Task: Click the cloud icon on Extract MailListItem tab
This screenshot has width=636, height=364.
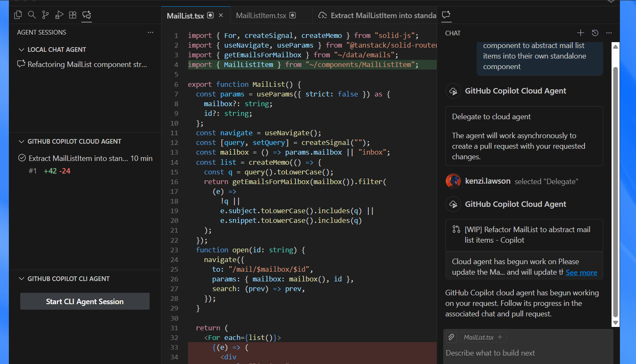Action: point(322,16)
